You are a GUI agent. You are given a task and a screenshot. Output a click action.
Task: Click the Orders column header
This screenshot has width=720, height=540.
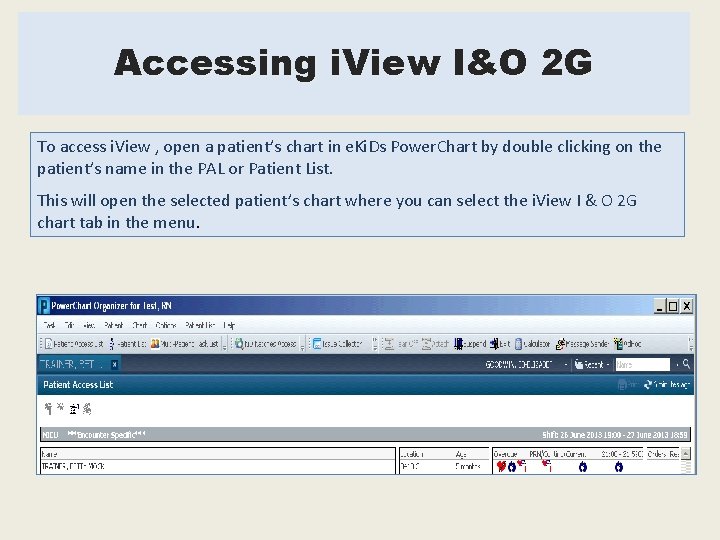coord(656,454)
